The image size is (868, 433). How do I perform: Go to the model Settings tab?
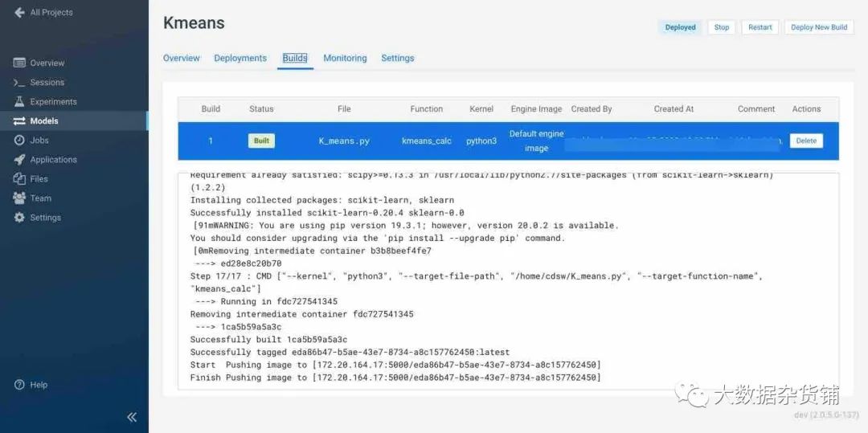click(398, 58)
